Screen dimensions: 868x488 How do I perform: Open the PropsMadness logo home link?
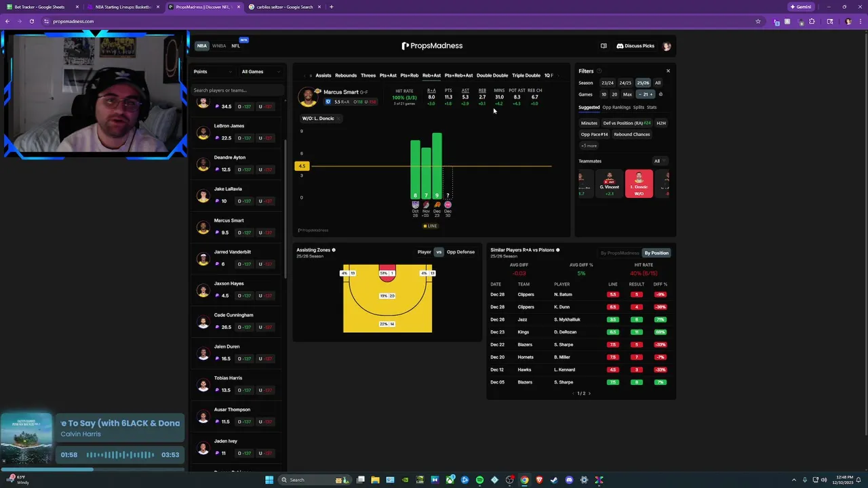pos(432,46)
